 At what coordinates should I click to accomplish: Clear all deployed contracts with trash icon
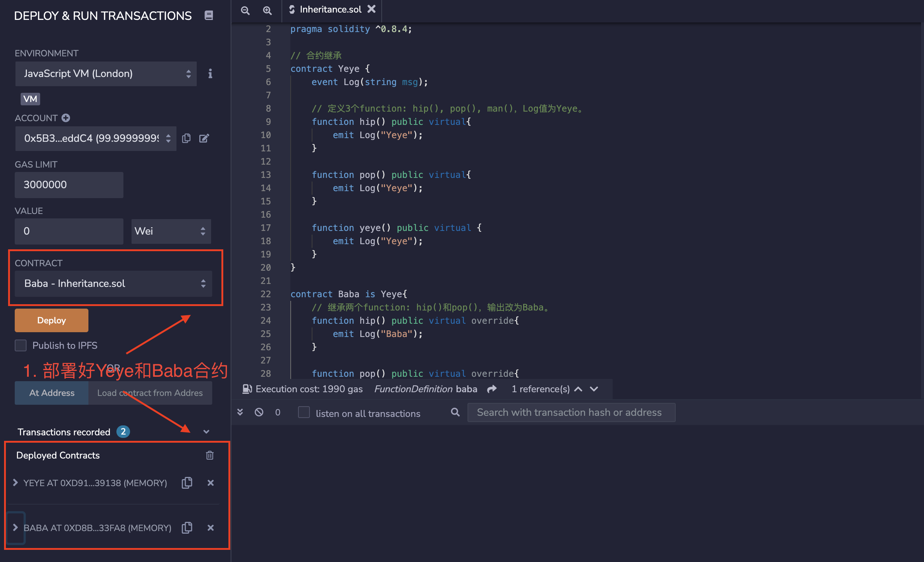pyautogui.click(x=210, y=455)
